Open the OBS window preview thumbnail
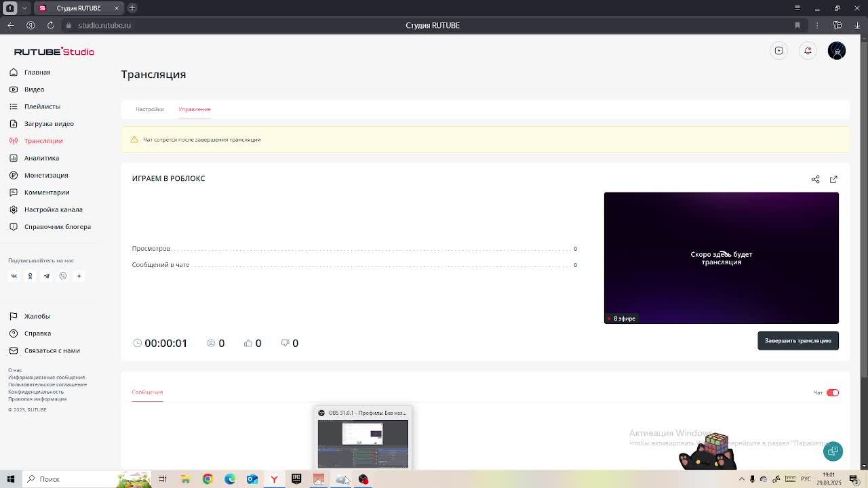This screenshot has width=868, height=488. (363, 443)
